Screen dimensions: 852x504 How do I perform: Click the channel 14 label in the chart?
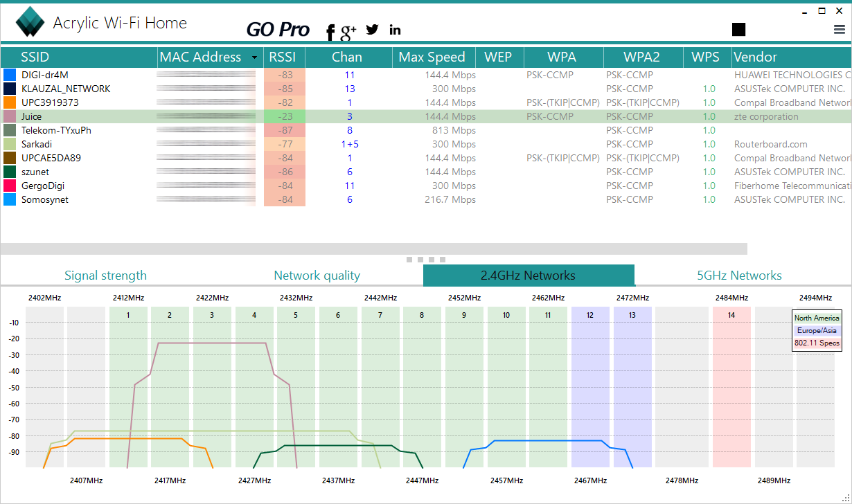click(x=731, y=315)
